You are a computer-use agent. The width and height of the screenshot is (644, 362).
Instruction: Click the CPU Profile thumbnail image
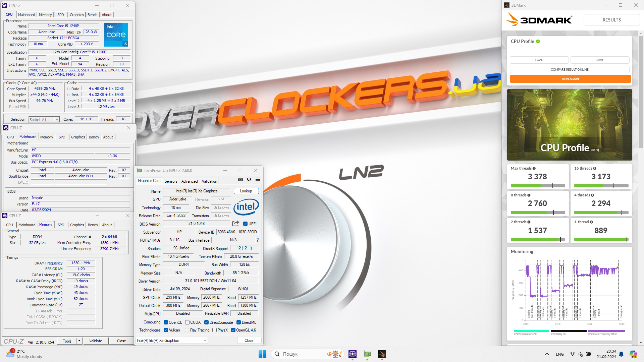coord(569,124)
